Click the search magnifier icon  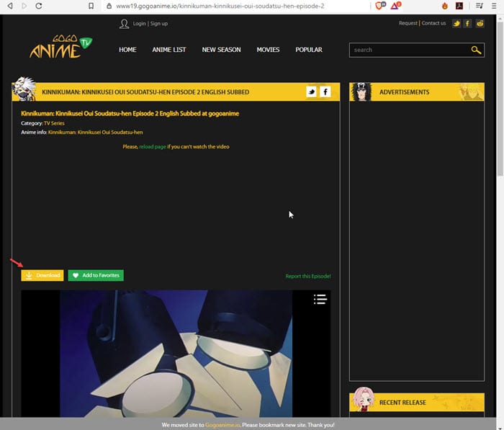[476, 50]
